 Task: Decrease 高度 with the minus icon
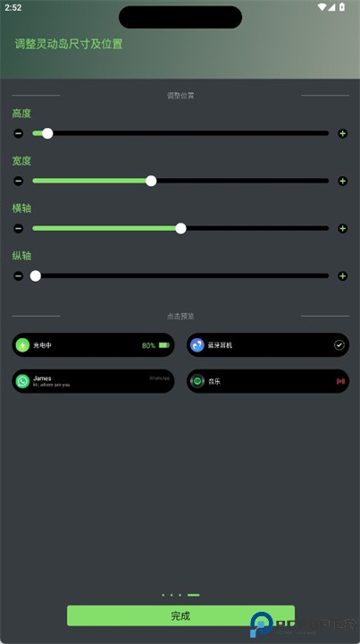[19, 133]
